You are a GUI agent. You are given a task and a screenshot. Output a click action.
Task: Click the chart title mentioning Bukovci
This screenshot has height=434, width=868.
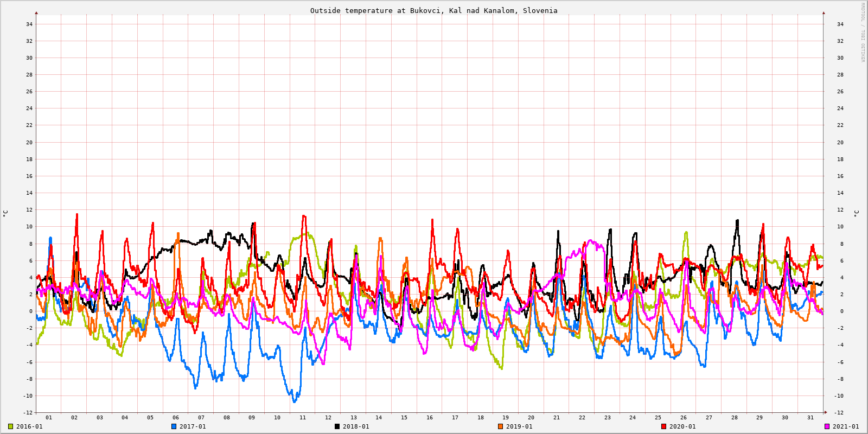pos(433,10)
